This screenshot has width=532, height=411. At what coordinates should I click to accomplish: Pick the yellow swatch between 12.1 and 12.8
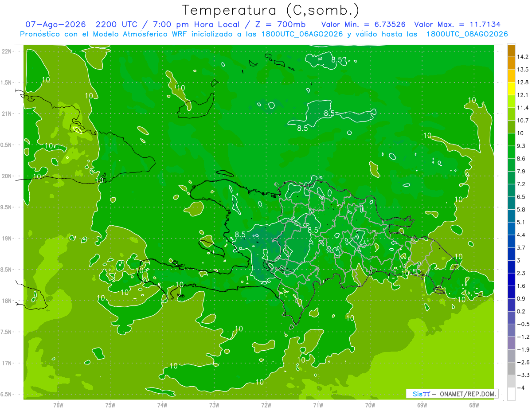[511, 88]
